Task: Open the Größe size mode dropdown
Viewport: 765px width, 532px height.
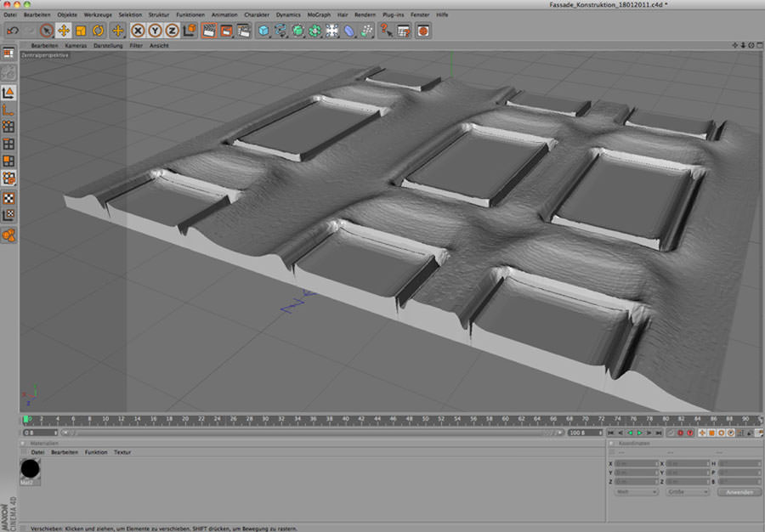Action: (x=688, y=492)
